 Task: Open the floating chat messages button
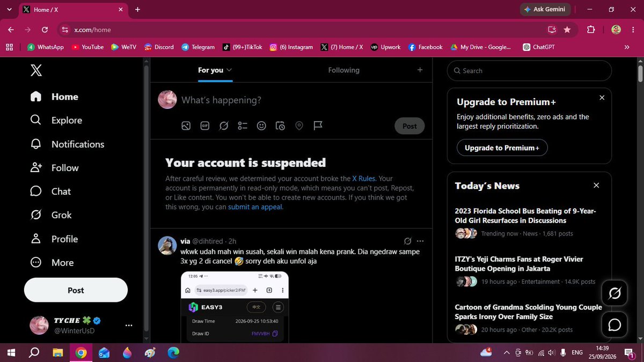(x=615, y=325)
